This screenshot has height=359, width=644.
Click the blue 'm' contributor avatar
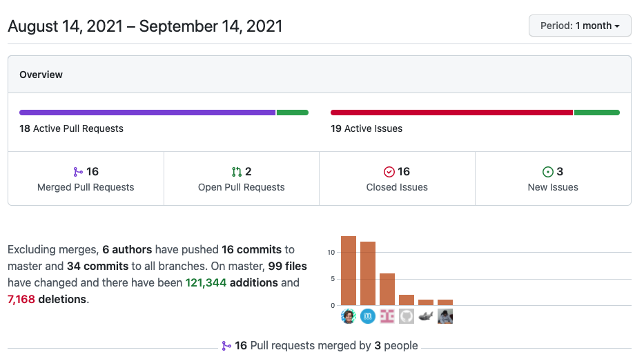coord(368,316)
